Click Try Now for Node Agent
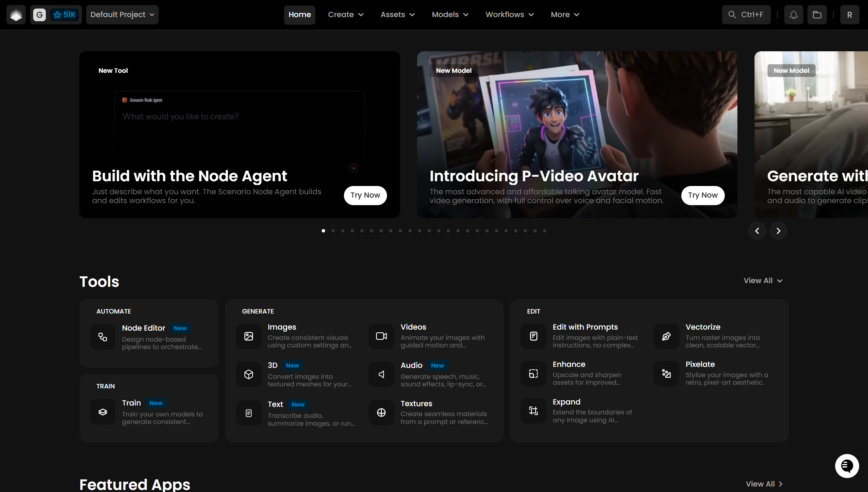Viewport: 868px width, 492px height. pos(365,195)
